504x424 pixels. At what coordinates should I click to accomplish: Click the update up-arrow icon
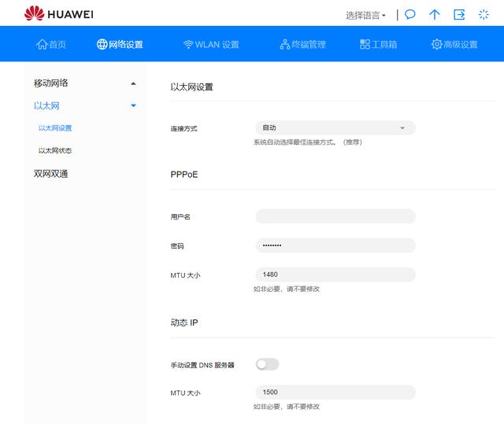(x=434, y=14)
